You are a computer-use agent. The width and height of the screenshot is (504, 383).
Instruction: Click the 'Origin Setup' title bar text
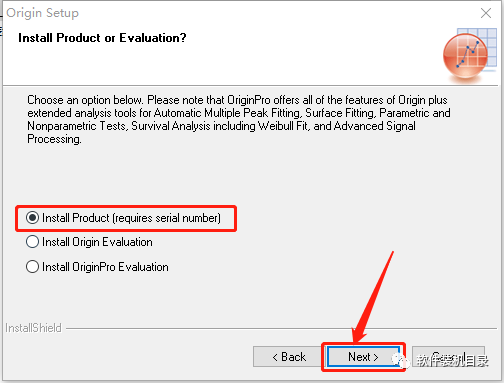tap(42, 13)
